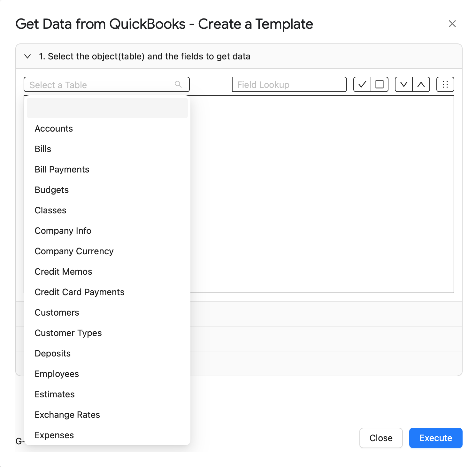The image size is (476, 467).
Task: Select Budgets table option
Action: pyautogui.click(x=107, y=190)
